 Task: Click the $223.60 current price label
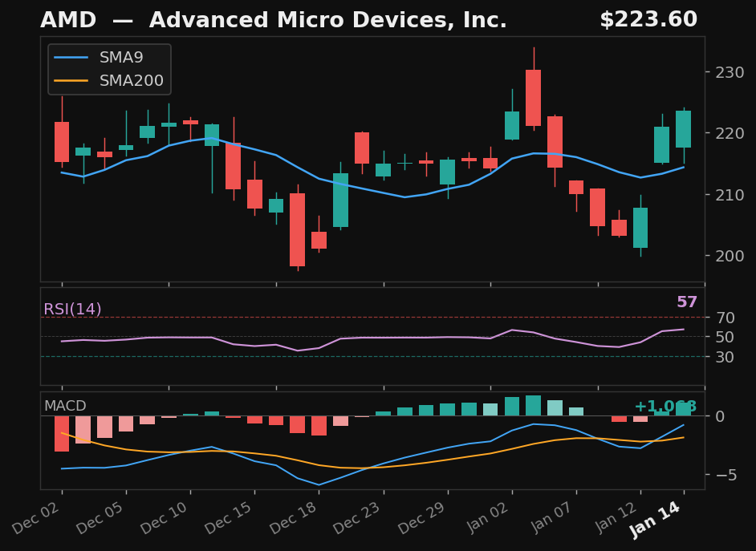(648, 20)
